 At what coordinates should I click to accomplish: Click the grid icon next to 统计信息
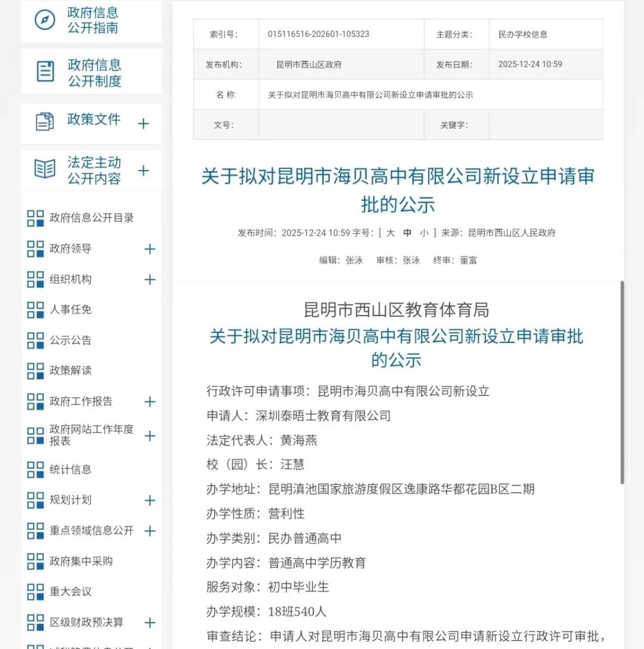(36, 469)
